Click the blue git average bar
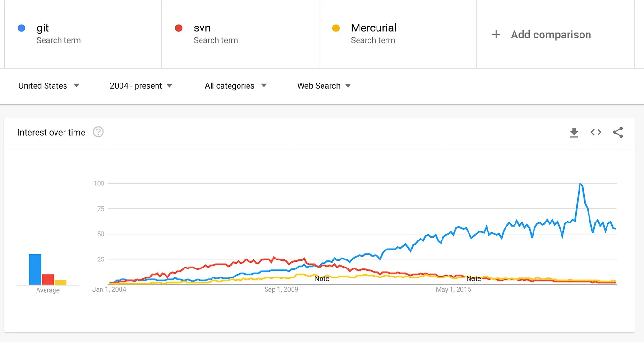Viewport: 644px width, 342px height. (x=35, y=269)
